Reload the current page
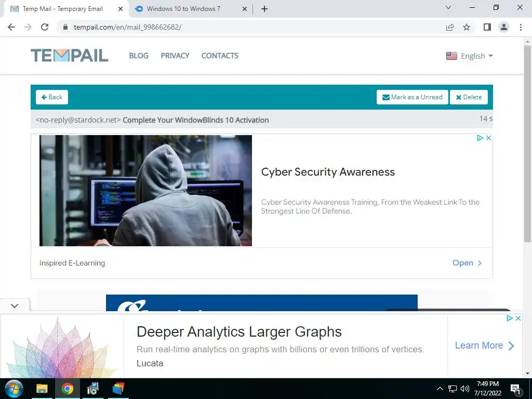Screen dimensions: 532x399 point(45,27)
